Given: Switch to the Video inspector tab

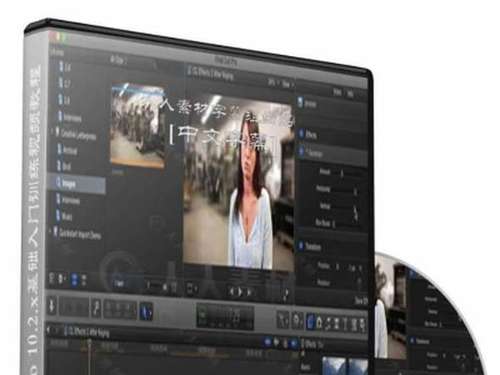Looking at the screenshot, I should pos(337,92).
